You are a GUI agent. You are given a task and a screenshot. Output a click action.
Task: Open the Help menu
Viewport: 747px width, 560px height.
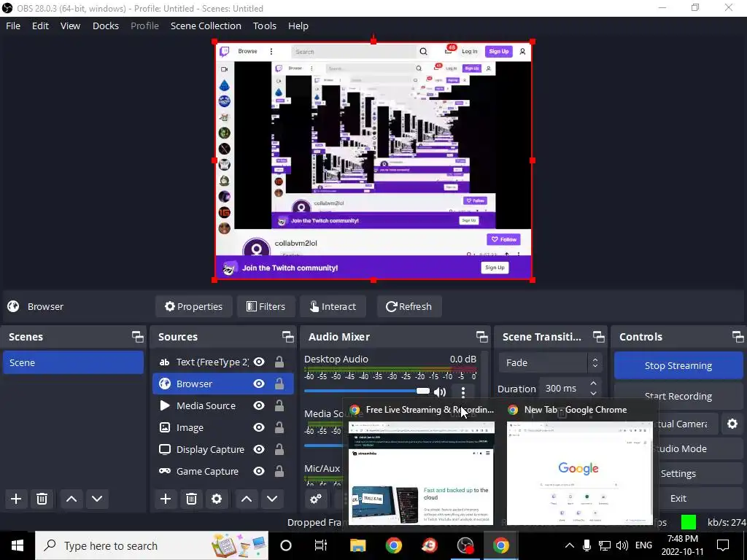pos(298,26)
